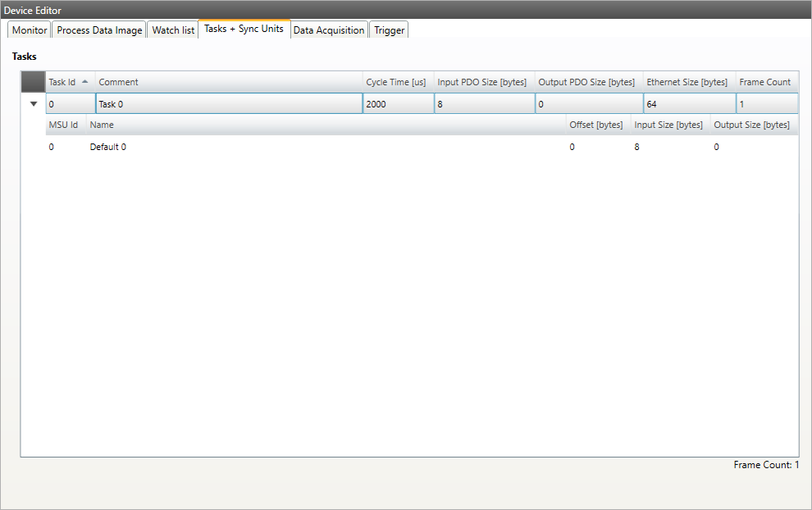Click the Tasks + Sync Units tab
The image size is (812, 510).
click(244, 29)
